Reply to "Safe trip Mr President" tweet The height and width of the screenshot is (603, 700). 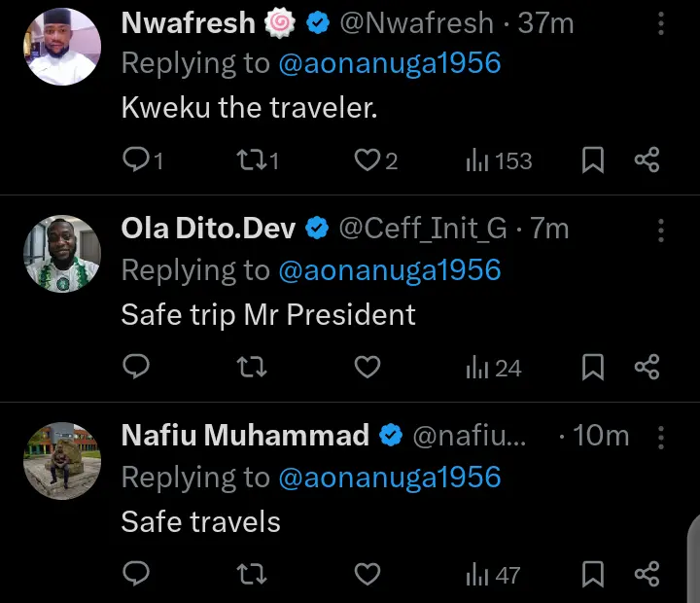click(136, 368)
